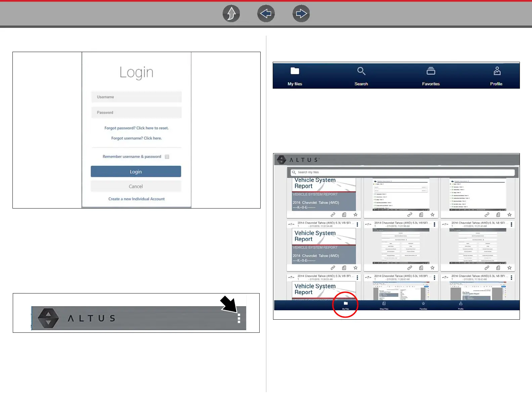Select the My files folder tab in large tab bar
The height and width of the screenshot is (411, 532).
click(x=295, y=76)
